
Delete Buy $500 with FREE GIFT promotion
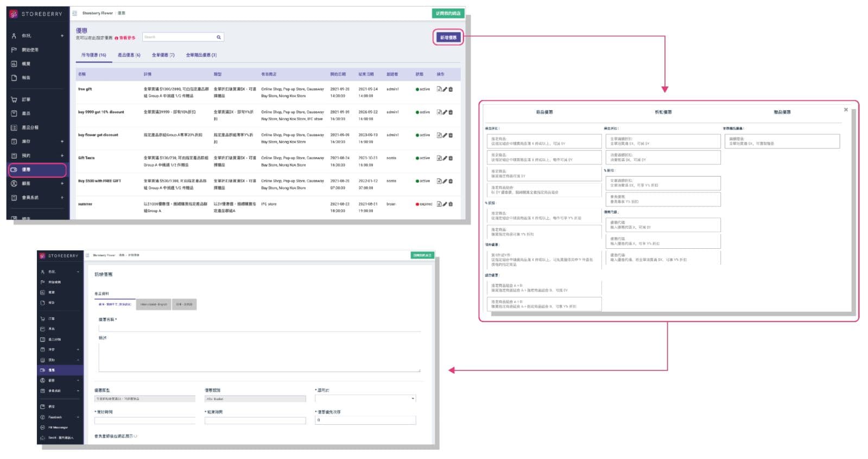click(451, 181)
